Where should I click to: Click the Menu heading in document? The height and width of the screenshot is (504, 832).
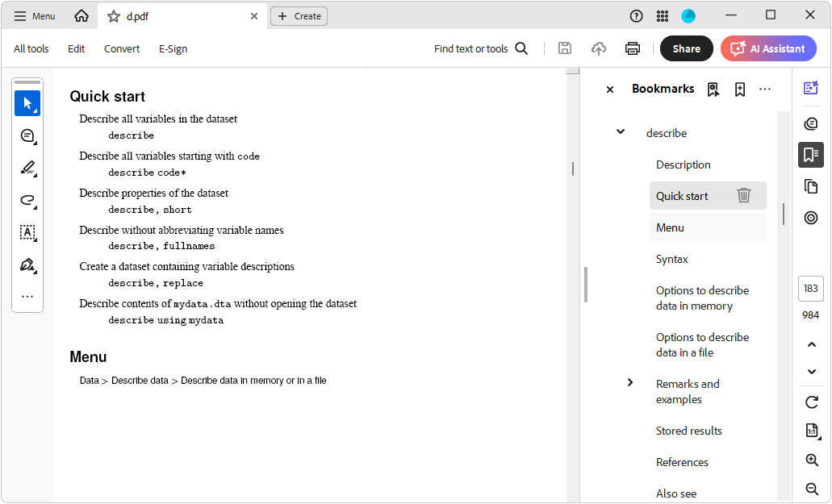[x=88, y=357]
